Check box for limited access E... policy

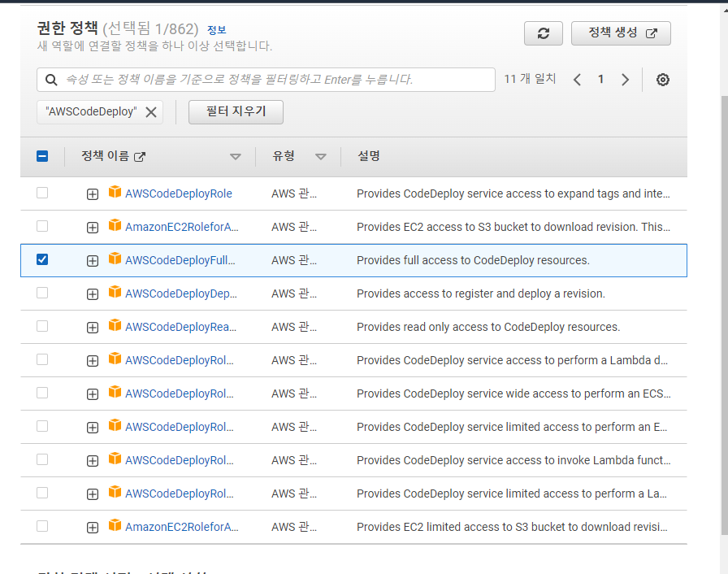[42, 426]
